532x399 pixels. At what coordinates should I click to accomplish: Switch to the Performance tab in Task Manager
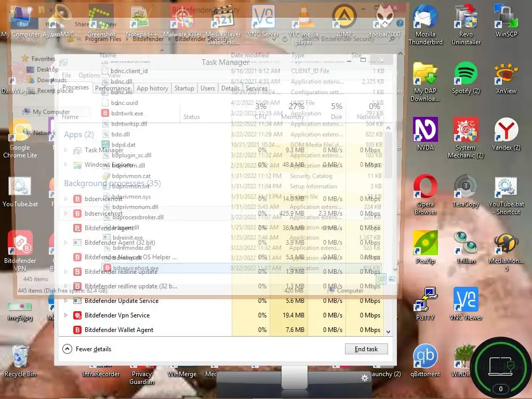(x=113, y=88)
